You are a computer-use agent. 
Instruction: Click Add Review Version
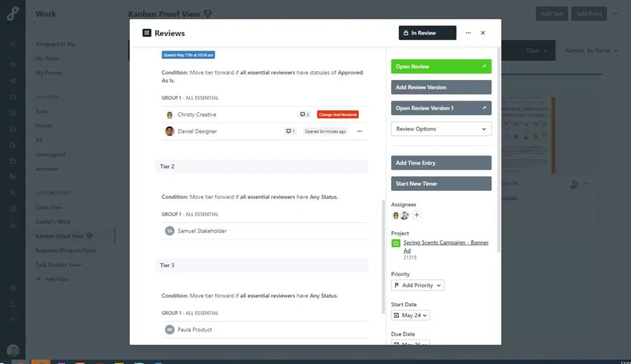coord(441,87)
